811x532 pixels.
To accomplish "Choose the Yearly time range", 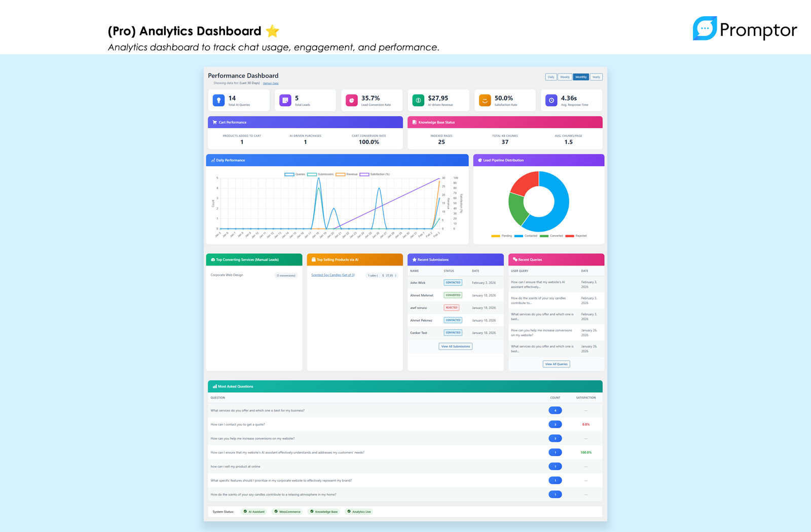I will [596, 77].
